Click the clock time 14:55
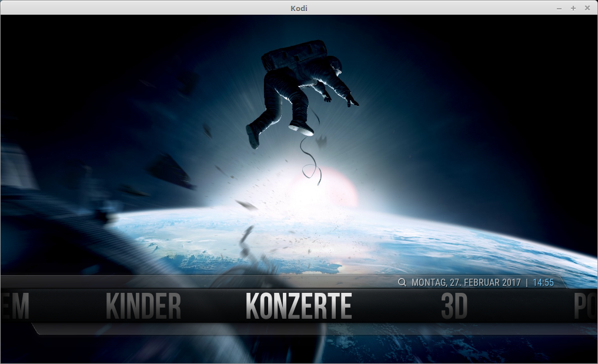This screenshot has width=598, height=364. pyautogui.click(x=543, y=282)
